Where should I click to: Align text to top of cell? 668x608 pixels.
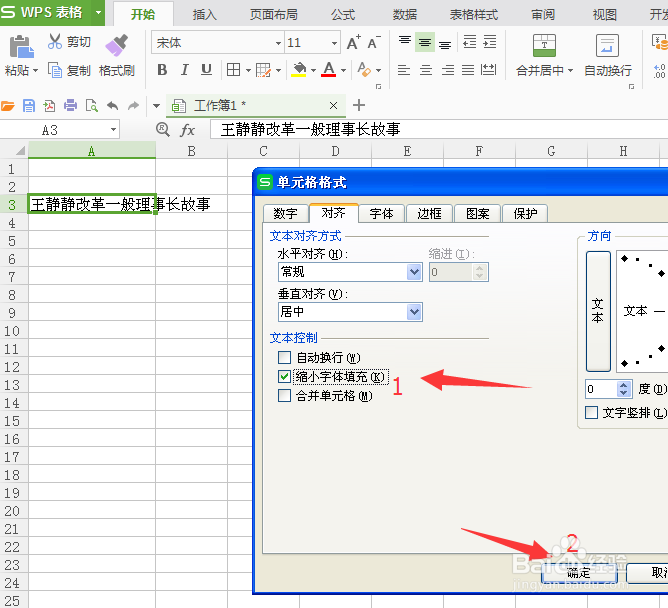point(405,41)
